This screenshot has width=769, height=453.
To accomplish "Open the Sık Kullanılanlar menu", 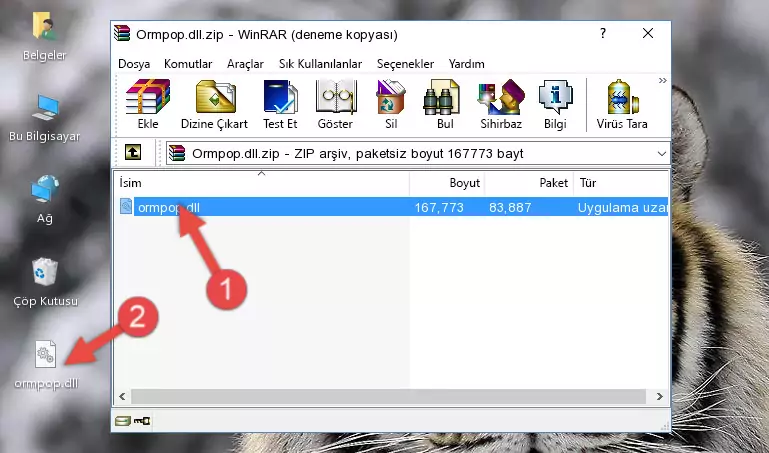I will coord(320,64).
